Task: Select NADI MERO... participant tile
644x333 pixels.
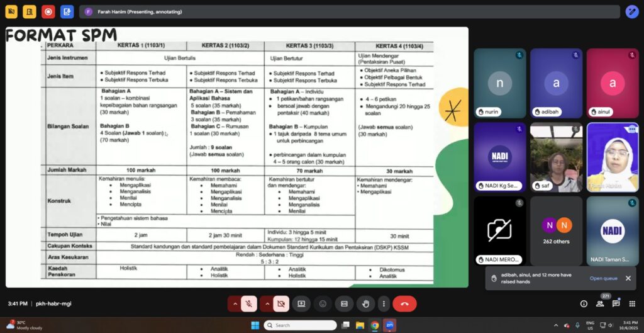Action: pyautogui.click(x=499, y=231)
